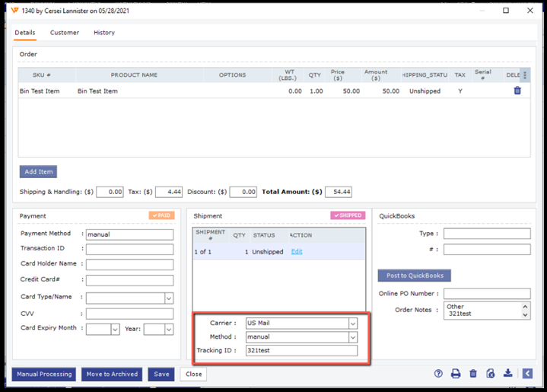
Task: Click the download icon in bottom toolbar
Action: [x=507, y=374]
